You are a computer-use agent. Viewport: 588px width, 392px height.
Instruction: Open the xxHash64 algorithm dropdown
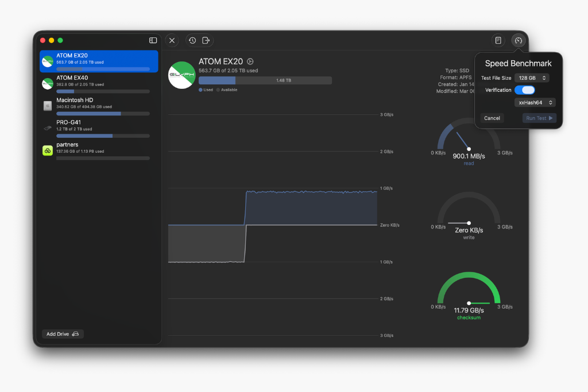pyautogui.click(x=535, y=103)
